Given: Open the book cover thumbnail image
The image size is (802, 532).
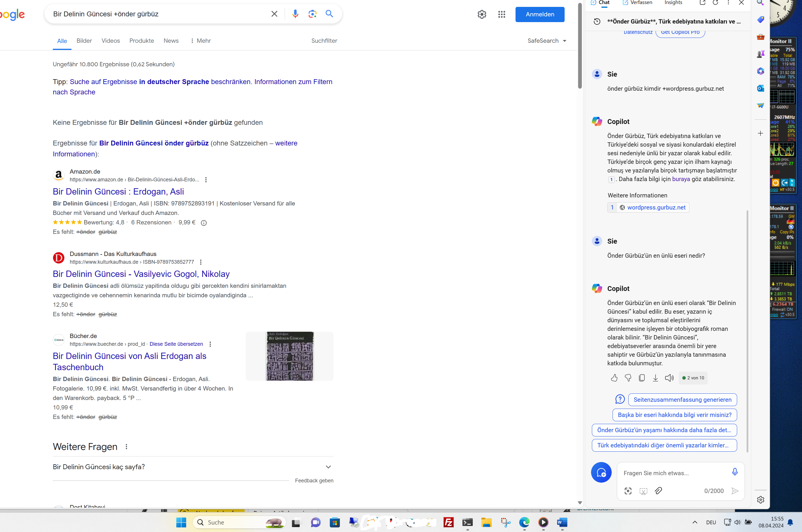Looking at the screenshot, I should click(290, 356).
